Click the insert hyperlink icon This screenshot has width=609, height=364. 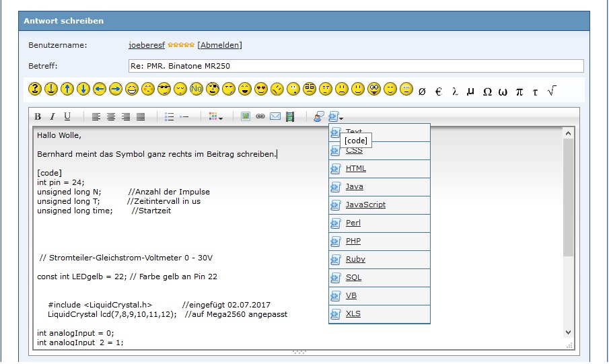(x=260, y=117)
